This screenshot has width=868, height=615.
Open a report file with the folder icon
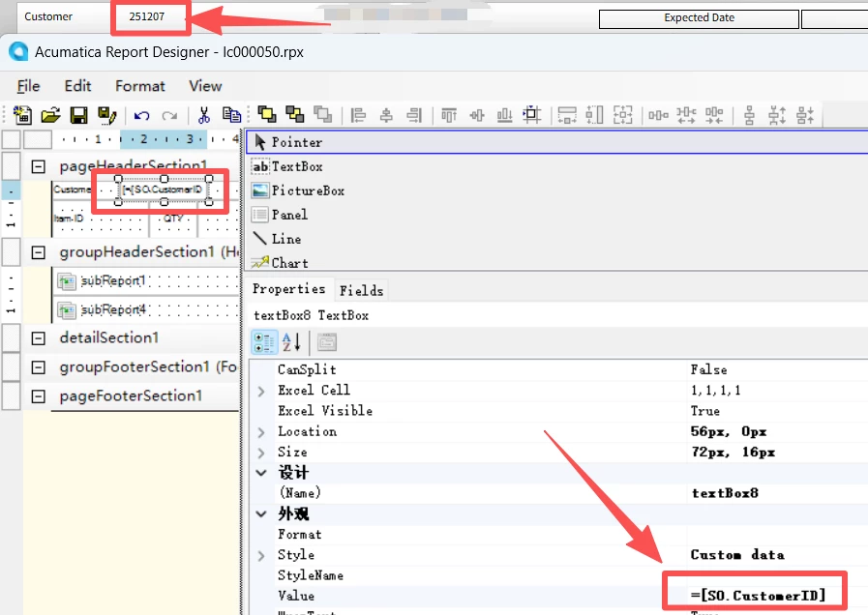pos(50,115)
